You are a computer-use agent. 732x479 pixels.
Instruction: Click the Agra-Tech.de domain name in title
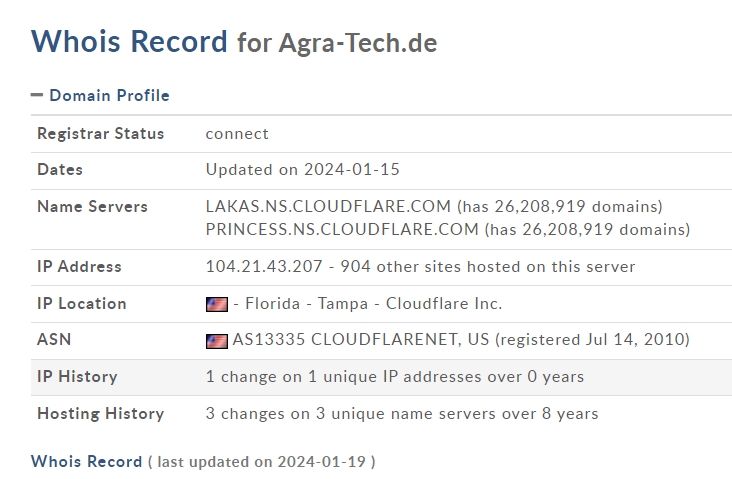[358, 43]
